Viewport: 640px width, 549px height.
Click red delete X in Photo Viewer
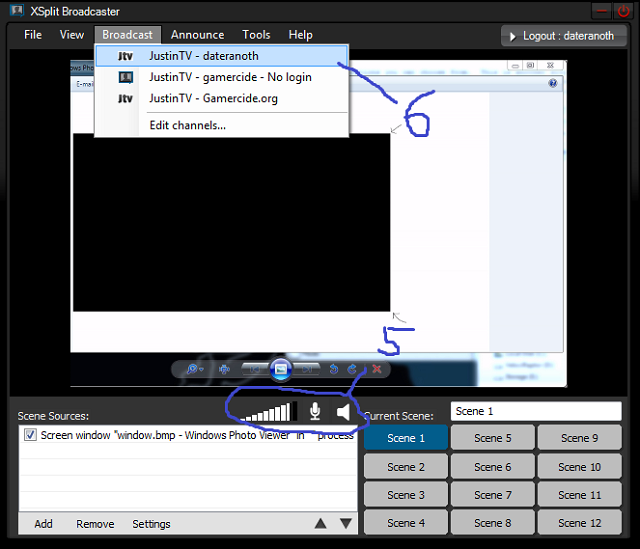coord(377,369)
